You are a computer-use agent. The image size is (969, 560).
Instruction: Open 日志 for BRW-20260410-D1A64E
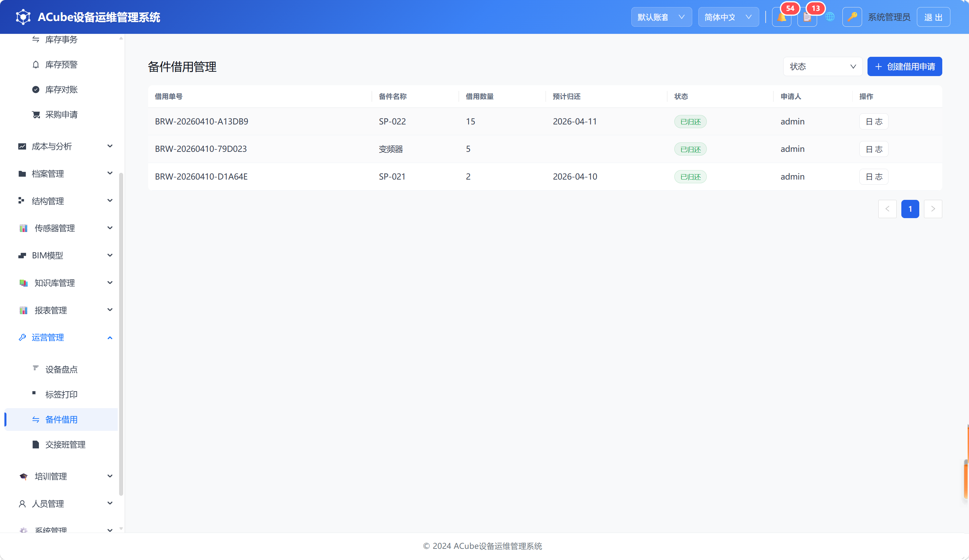tap(874, 177)
